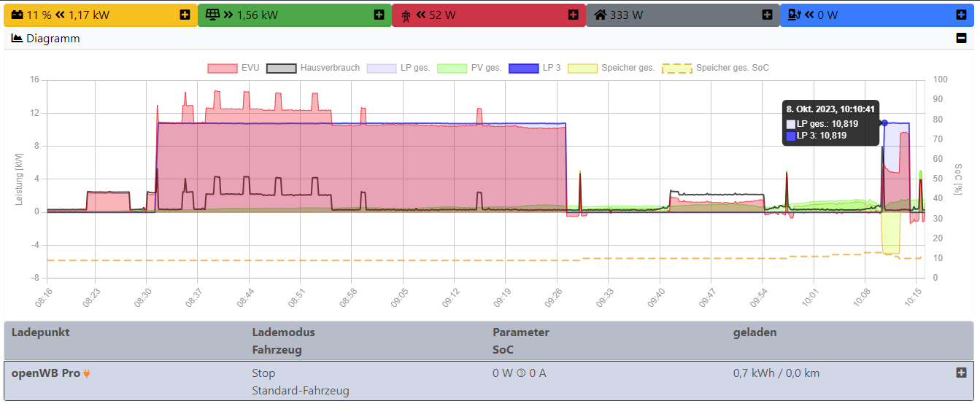The image size is (980, 409).
Task: Toggle EVU dataset in chart legend
Action: [x=234, y=68]
